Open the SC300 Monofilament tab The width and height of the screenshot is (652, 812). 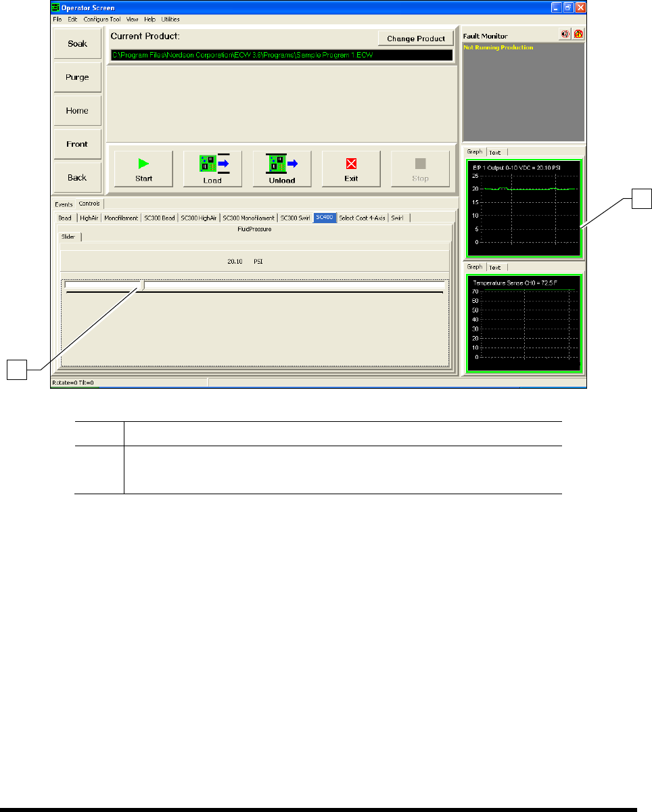(x=249, y=218)
